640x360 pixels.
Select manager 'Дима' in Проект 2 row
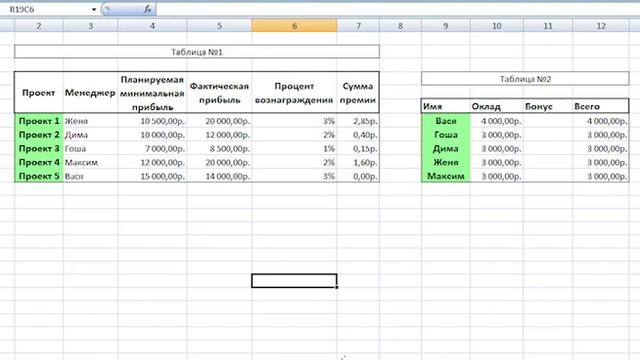click(91, 135)
